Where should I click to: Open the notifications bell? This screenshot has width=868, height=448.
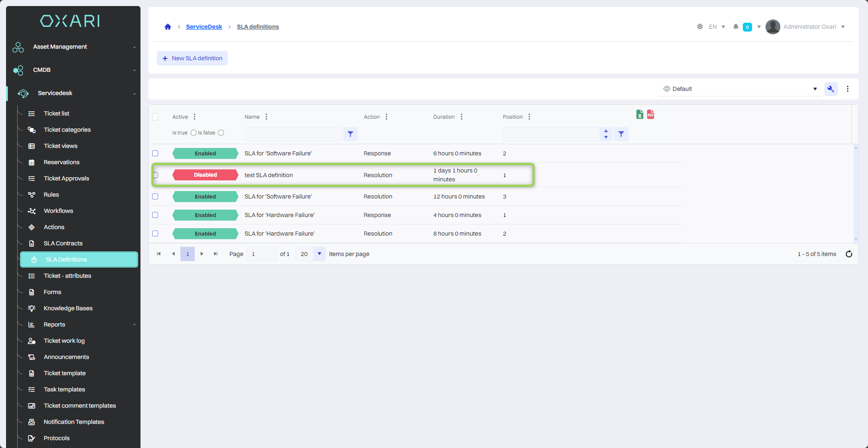pos(735,27)
